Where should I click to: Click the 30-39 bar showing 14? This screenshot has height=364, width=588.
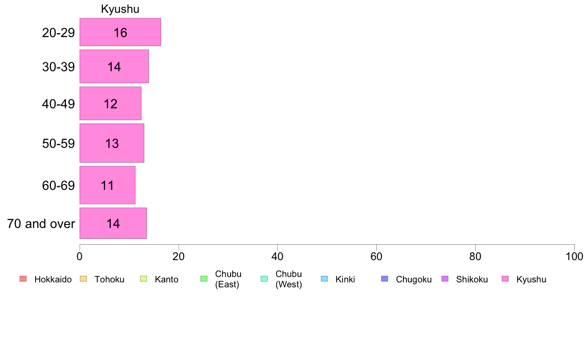[x=114, y=66]
